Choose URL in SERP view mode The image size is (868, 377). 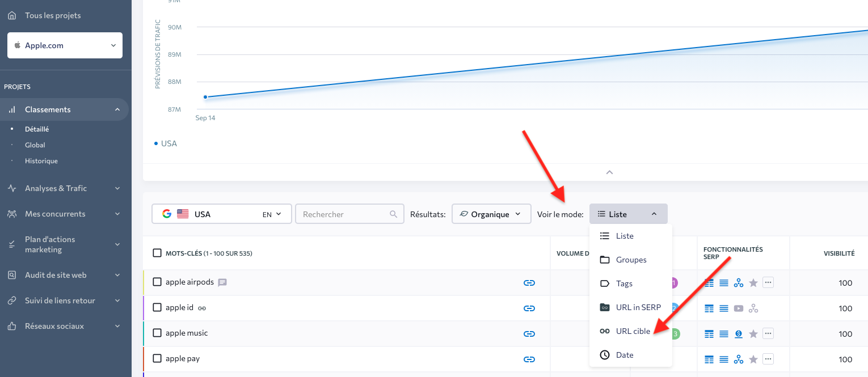(631, 307)
